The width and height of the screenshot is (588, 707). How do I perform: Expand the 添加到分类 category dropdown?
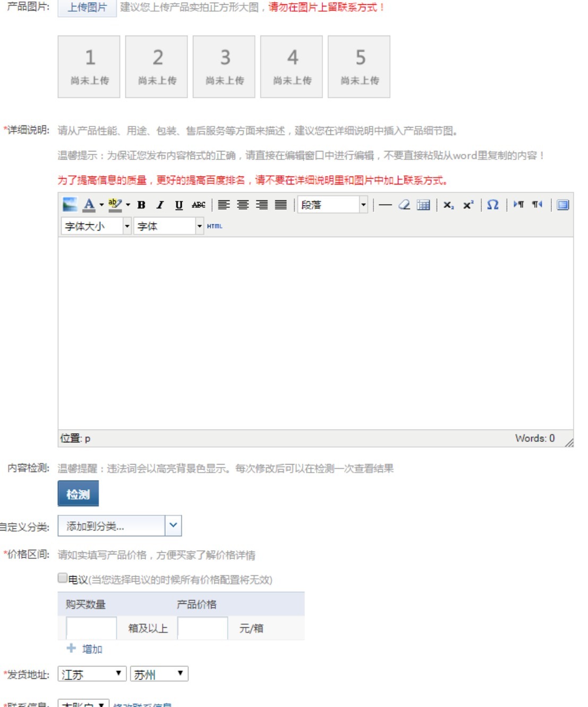tap(120, 526)
